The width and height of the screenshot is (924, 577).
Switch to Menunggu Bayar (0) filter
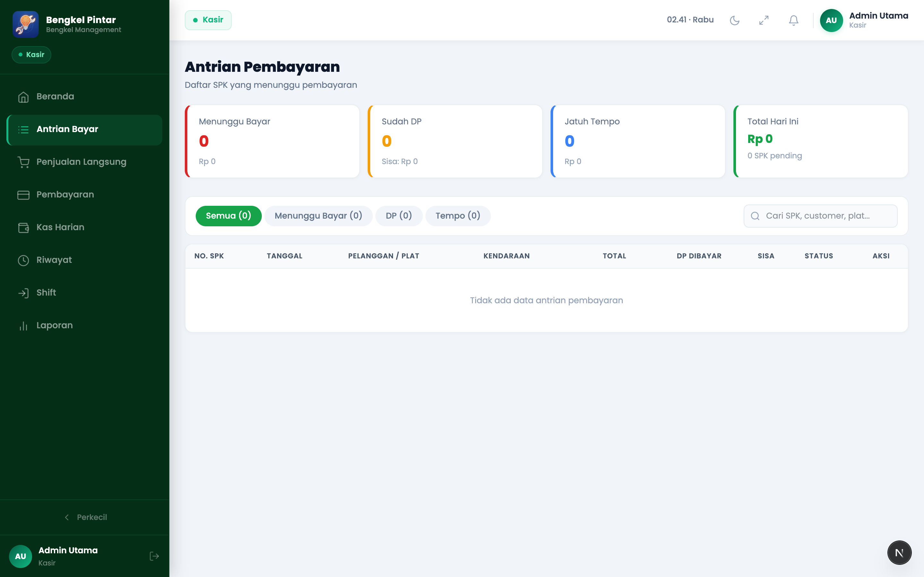click(318, 216)
